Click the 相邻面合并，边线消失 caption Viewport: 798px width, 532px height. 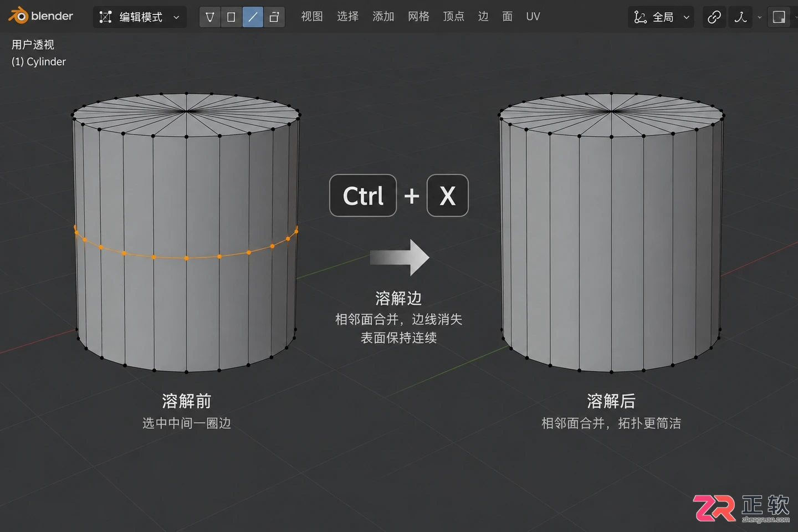[x=398, y=319]
